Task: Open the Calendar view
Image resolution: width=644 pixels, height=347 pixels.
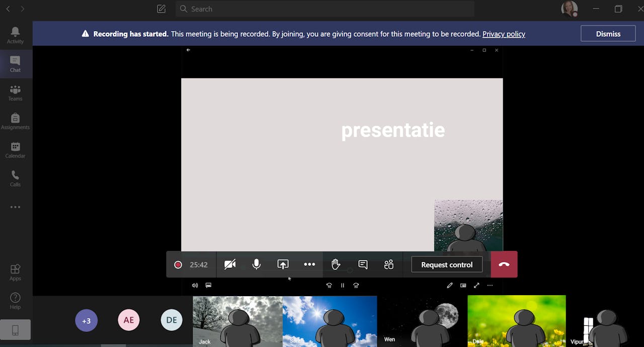Action: tap(15, 150)
